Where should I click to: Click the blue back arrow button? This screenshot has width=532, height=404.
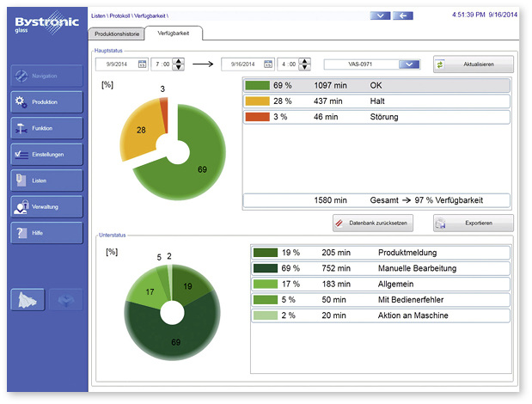(403, 15)
